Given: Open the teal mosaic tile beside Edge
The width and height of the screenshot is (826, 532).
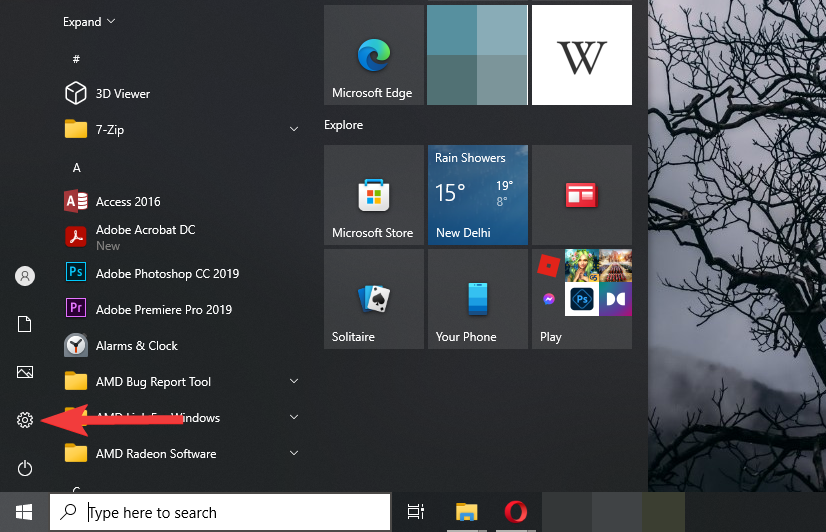Looking at the screenshot, I should pos(477,55).
